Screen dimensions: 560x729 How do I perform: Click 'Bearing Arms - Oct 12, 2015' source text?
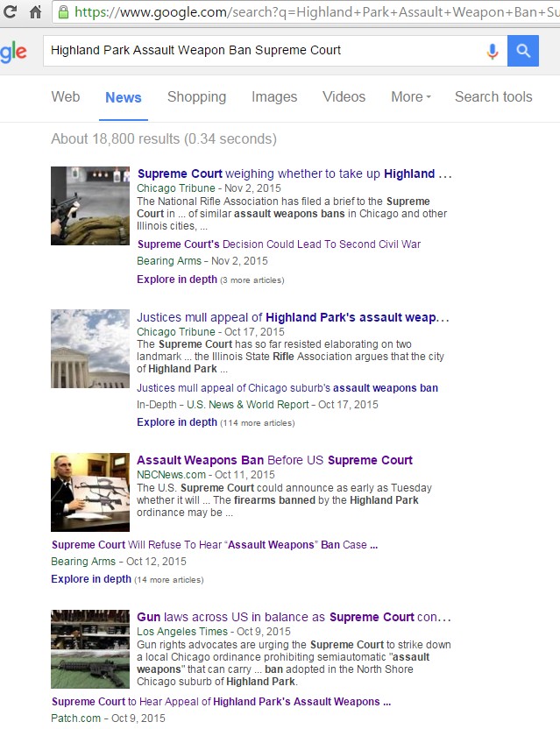click(118, 561)
